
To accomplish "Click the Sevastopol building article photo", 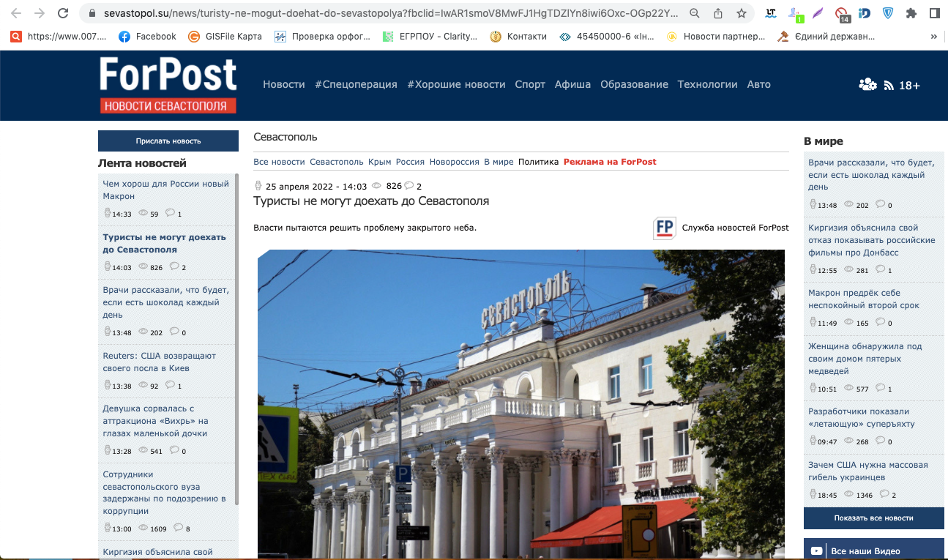I will pos(520,404).
